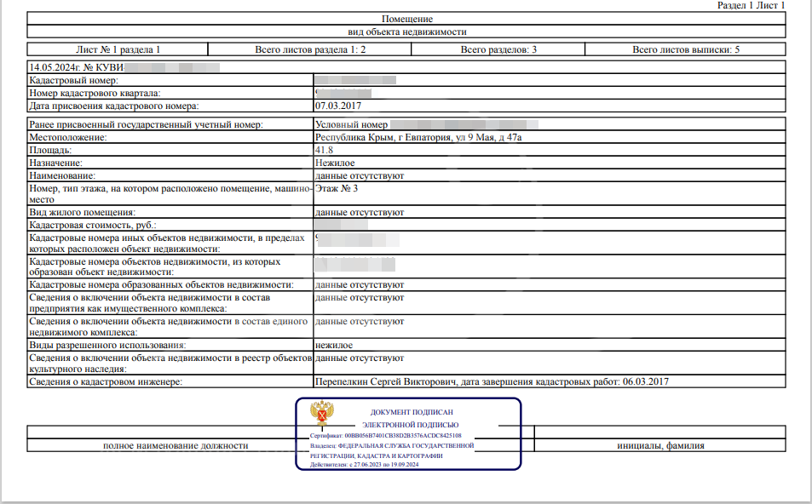Click the area value 41.8
The width and height of the screenshot is (812, 504).
tap(324, 150)
